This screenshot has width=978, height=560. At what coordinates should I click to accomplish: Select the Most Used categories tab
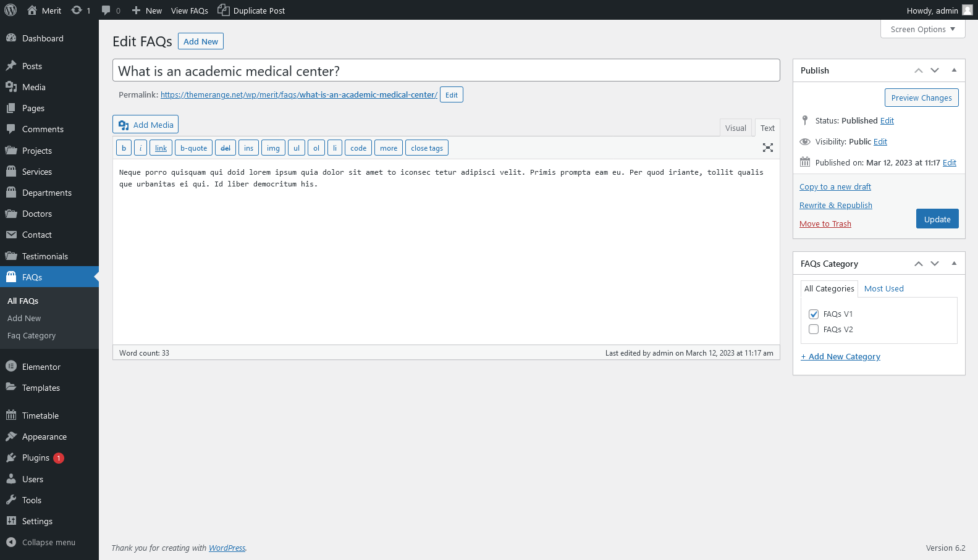click(883, 288)
